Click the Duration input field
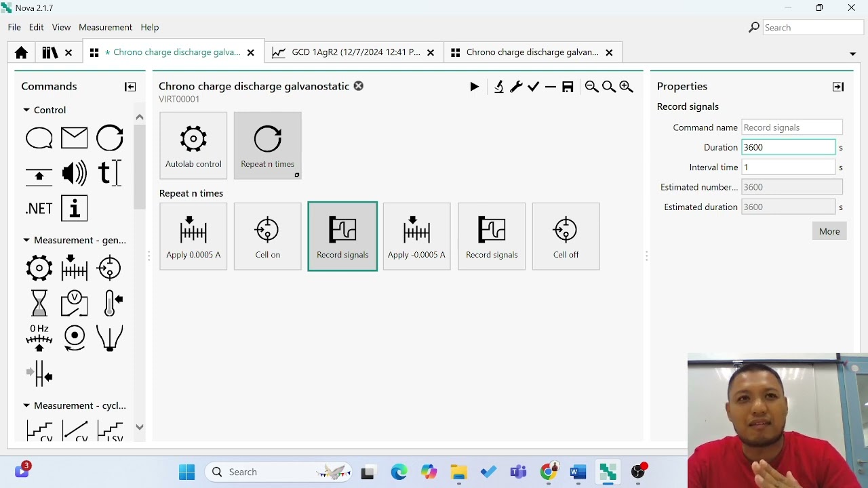Screen dimensions: 868x488 pyautogui.click(x=789, y=147)
